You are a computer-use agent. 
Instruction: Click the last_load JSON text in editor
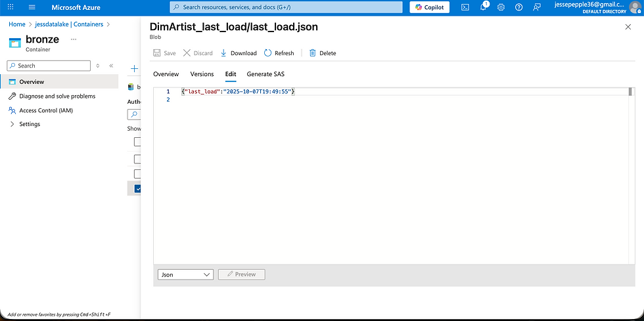click(238, 92)
